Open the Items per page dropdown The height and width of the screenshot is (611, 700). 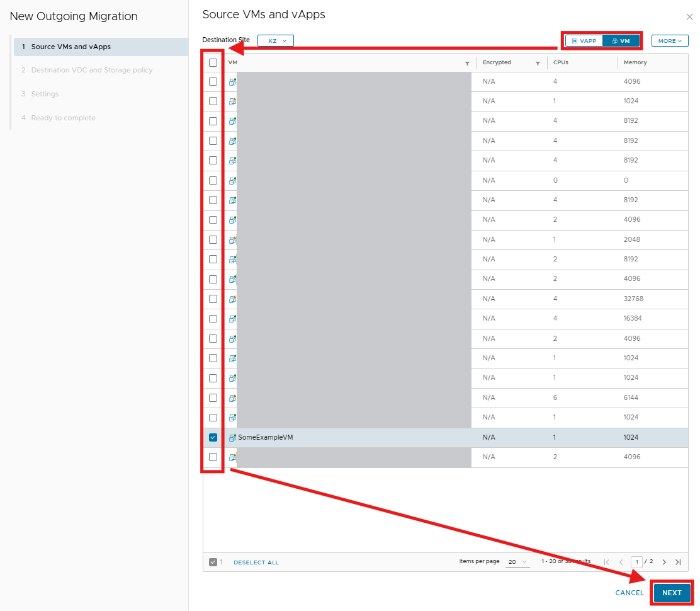[x=518, y=562]
